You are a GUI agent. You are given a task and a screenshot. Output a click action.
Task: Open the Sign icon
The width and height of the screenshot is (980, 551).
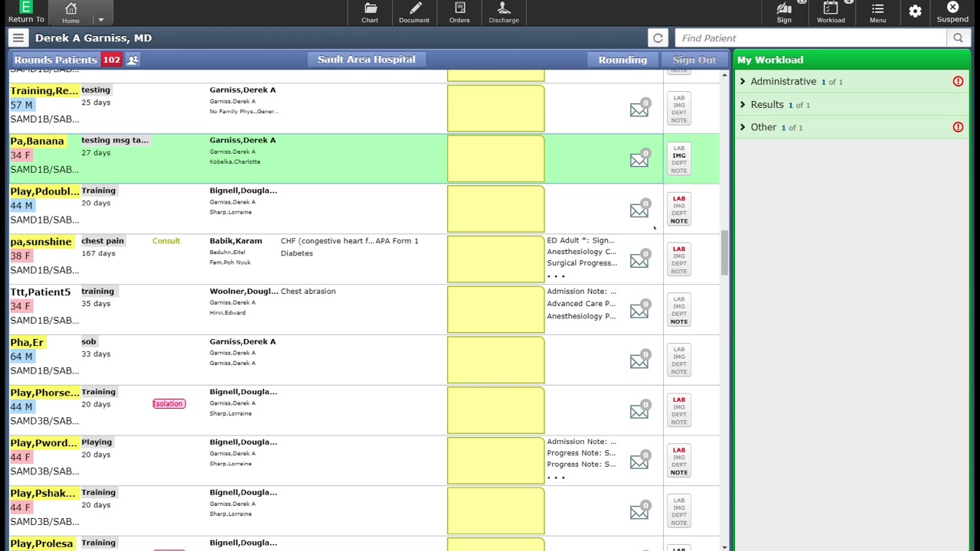(784, 12)
